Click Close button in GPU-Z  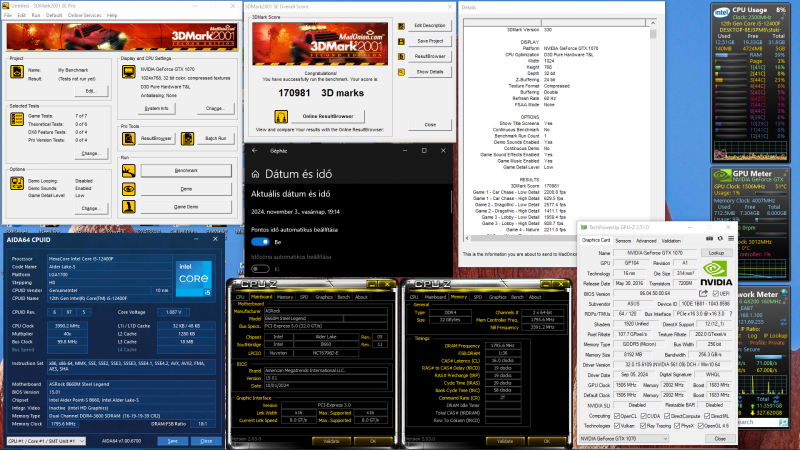click(x=720, y=439)
